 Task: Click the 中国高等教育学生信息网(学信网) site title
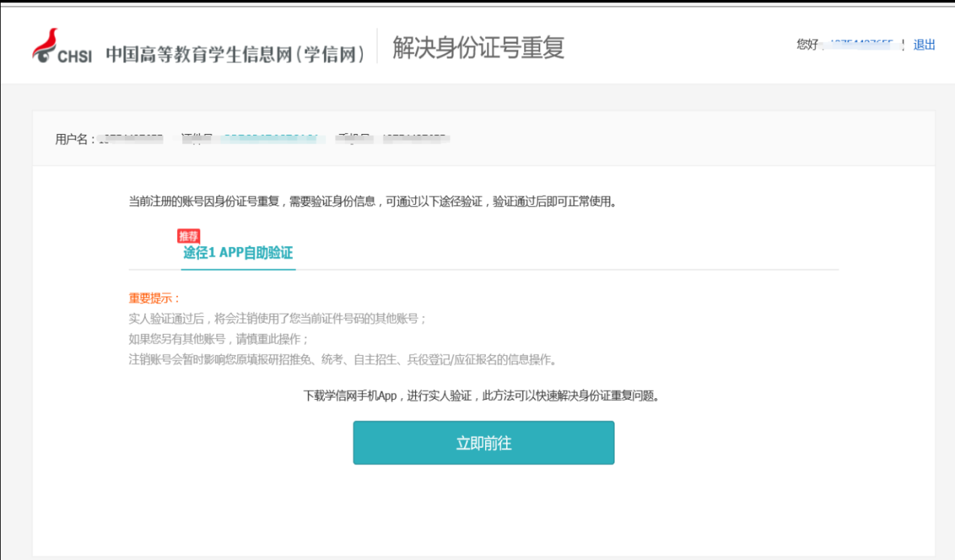235,54
